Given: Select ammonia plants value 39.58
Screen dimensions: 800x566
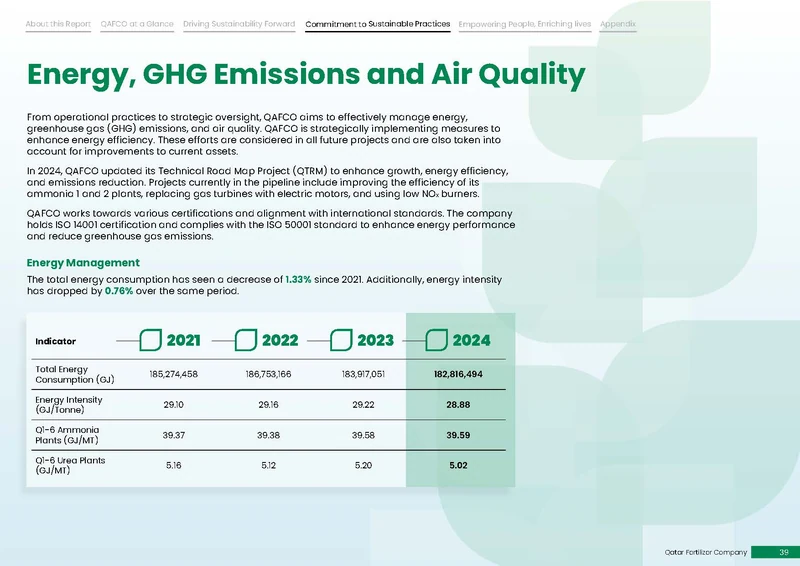Looking at the screenshot, I should tap(363, 435).
